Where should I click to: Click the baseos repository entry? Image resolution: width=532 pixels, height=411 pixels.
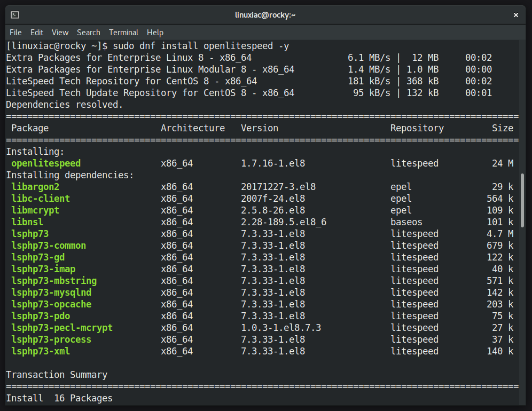point(406,222)
